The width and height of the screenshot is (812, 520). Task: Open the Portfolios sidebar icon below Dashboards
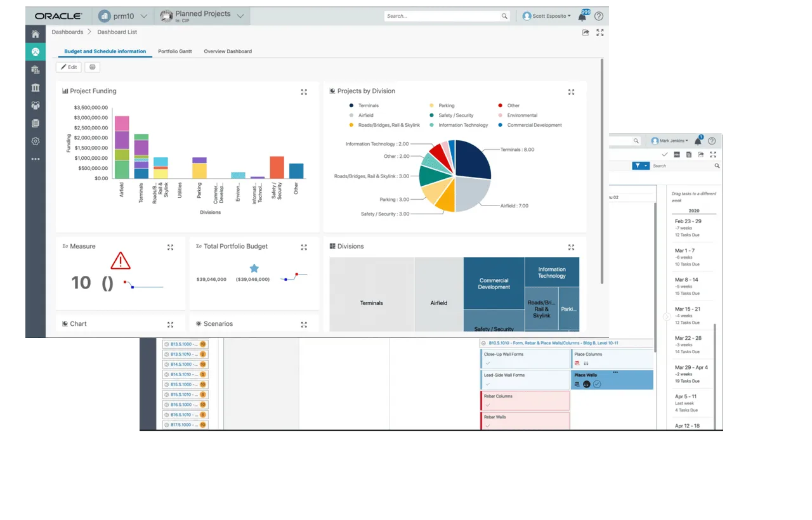pos(35,70)
